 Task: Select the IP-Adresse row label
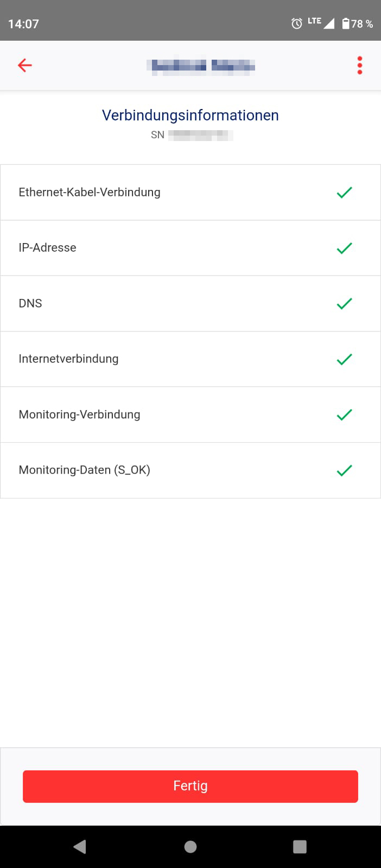tap(47, 248)
